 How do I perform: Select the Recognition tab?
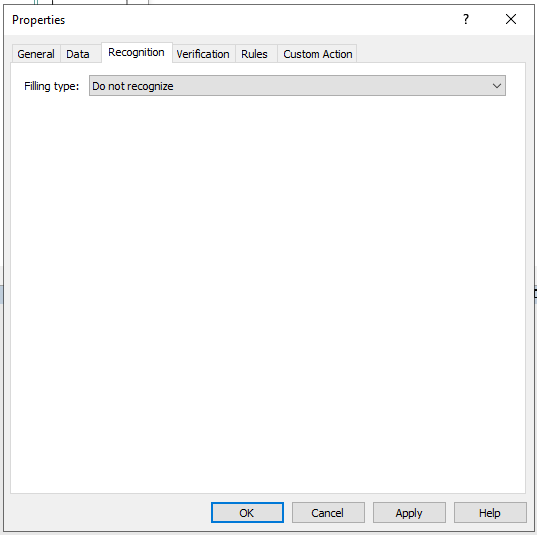pos(136,52)
